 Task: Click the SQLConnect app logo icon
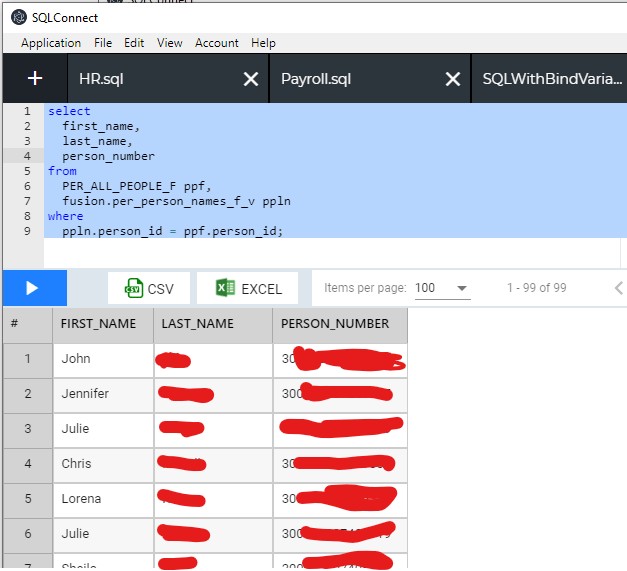(x=18, y=18)
